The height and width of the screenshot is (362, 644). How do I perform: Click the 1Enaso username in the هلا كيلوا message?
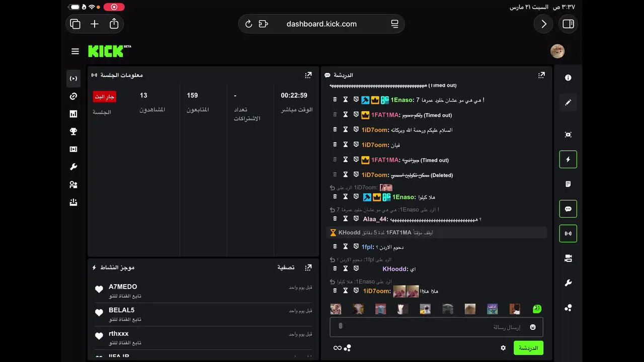click(x=404, y=197)
